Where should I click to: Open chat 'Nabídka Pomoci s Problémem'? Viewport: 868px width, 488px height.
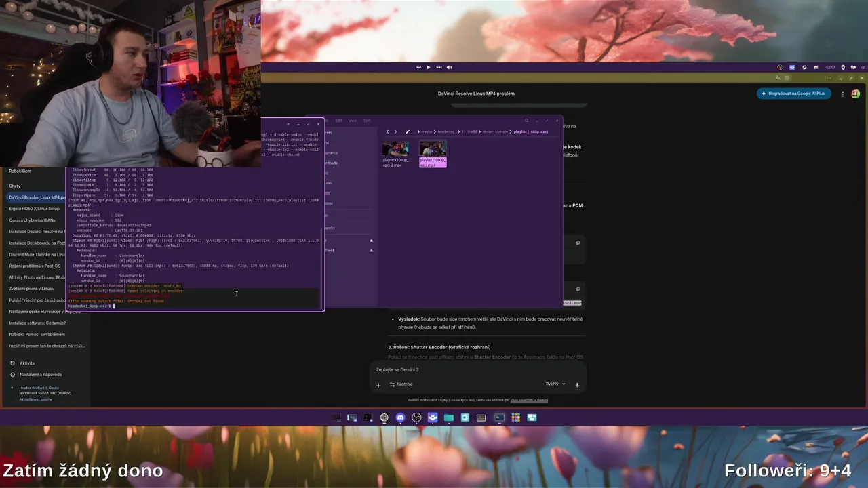(x=37, y=334)
